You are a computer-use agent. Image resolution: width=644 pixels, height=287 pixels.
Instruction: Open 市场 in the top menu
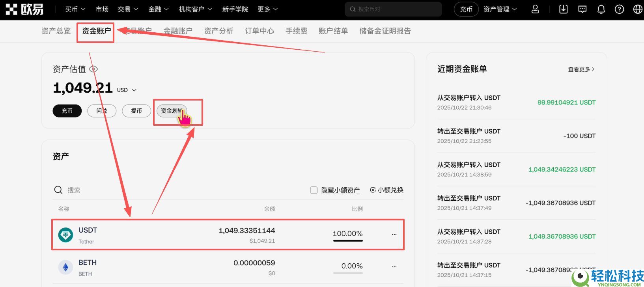(x=102, y=9)
